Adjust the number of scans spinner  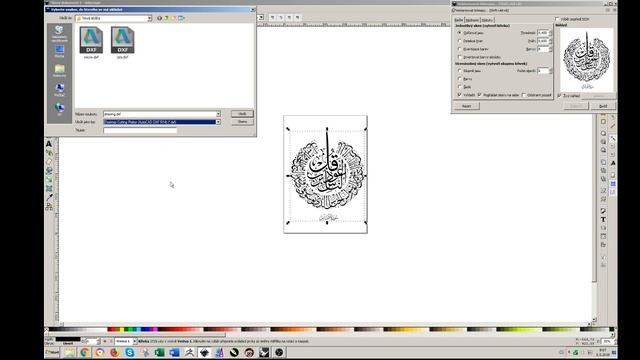pyautogui.click(x=544, y=71)
